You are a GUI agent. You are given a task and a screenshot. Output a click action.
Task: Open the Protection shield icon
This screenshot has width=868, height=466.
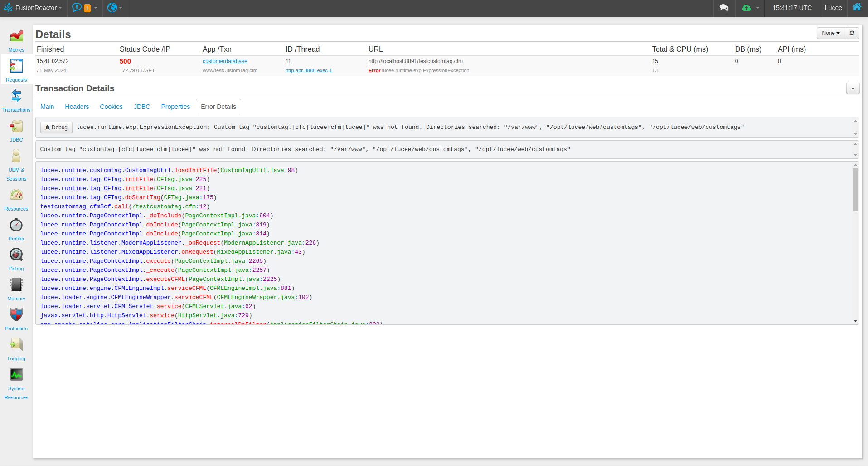click(16, 314)
